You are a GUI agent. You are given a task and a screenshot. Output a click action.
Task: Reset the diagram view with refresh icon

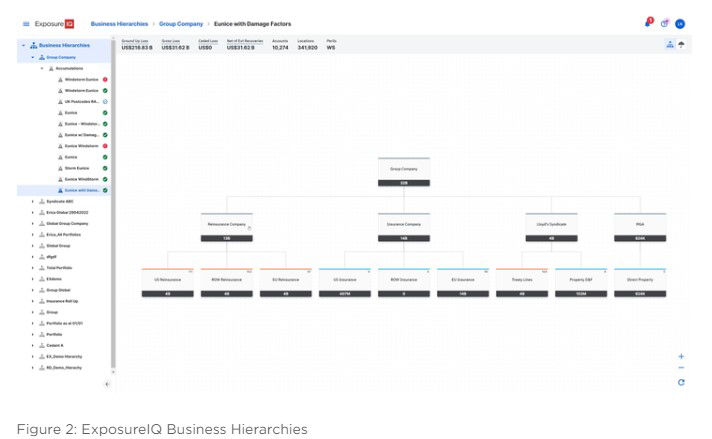[681, 382]
